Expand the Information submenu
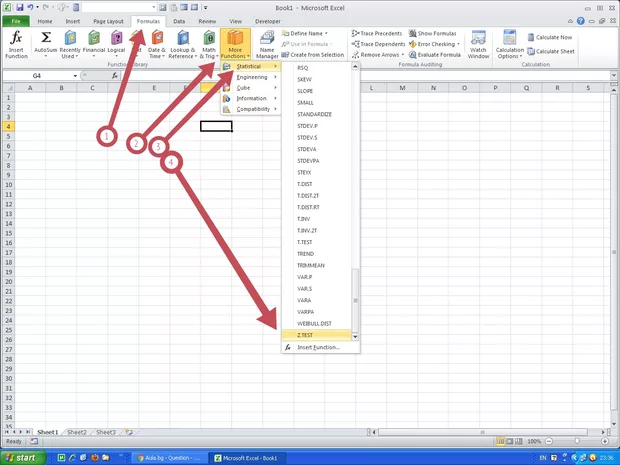The width and height of the screenshot is (620, 465). [x=251, y=98]
